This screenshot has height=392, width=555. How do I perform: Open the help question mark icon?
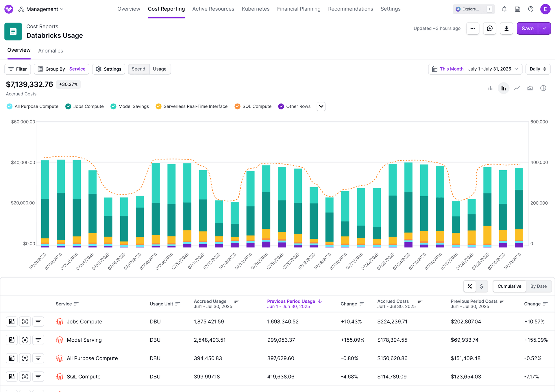pyautogui.click(x=531, y=9)
